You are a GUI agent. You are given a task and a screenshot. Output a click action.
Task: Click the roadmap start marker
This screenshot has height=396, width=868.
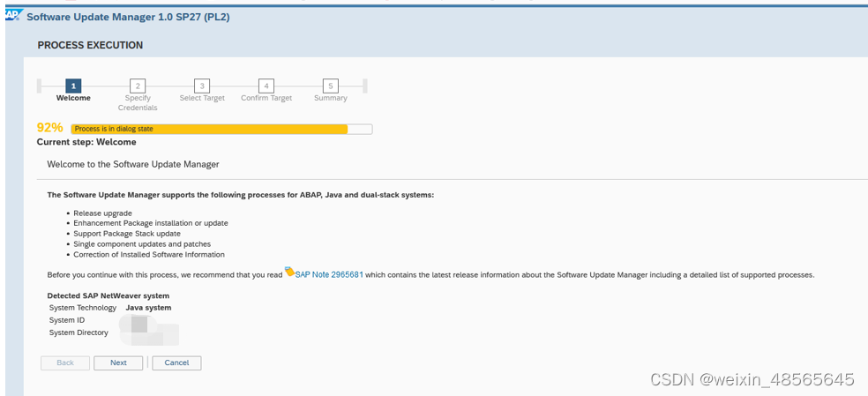pyautogui.click(x=40, y=86)
